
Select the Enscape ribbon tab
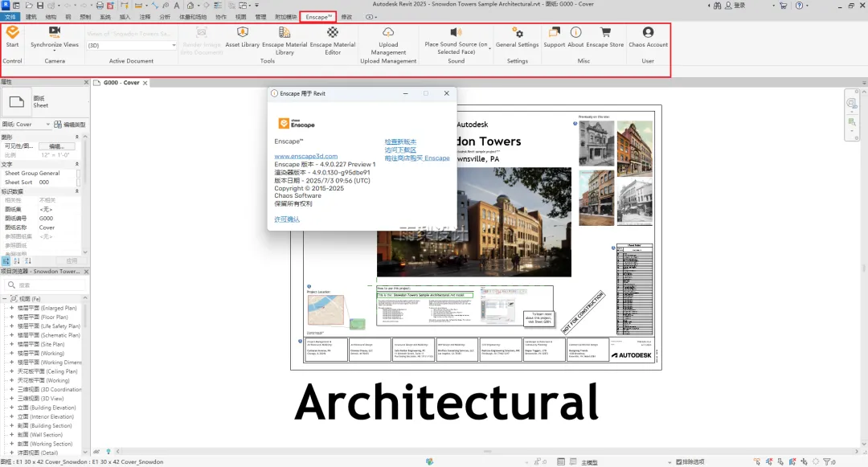click(x=317, y=17)
